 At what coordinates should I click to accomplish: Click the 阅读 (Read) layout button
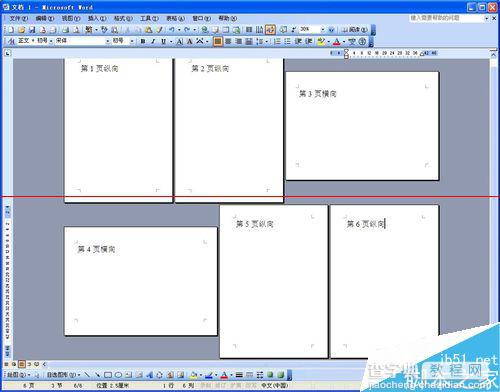[355, 30]
